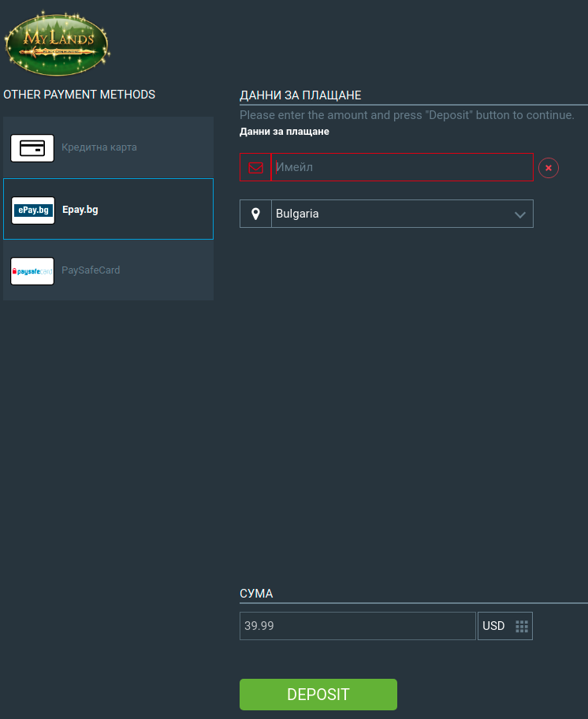The height and width of the screenshot is (719, 588).
Task: Open the USD currency selector
Action: point(505,626)
